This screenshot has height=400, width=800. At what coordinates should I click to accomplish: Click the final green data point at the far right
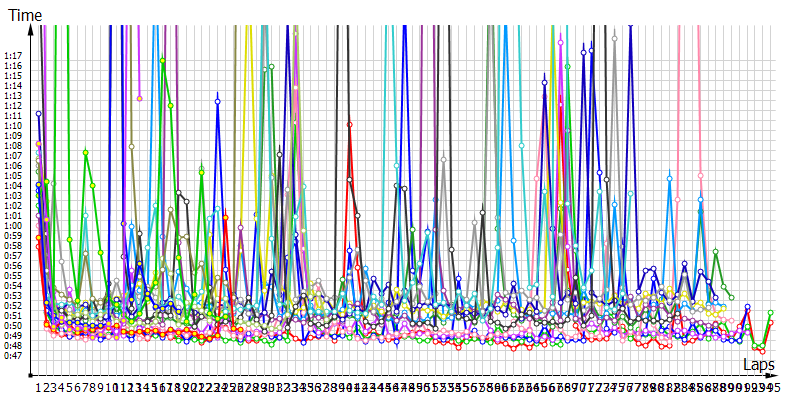pyautogui.click(x=771, y=313)
